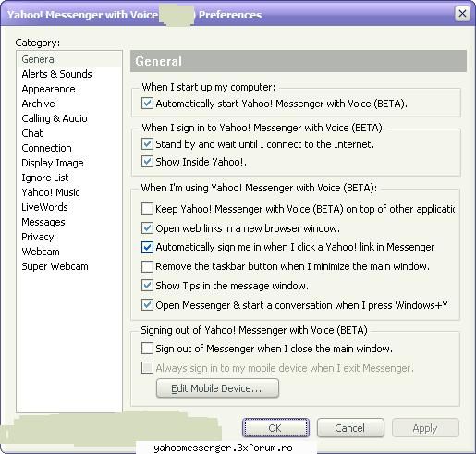Open the Super Webcam category
The height and width of the screenshot is (454, 476).
(x=55, y=266)
